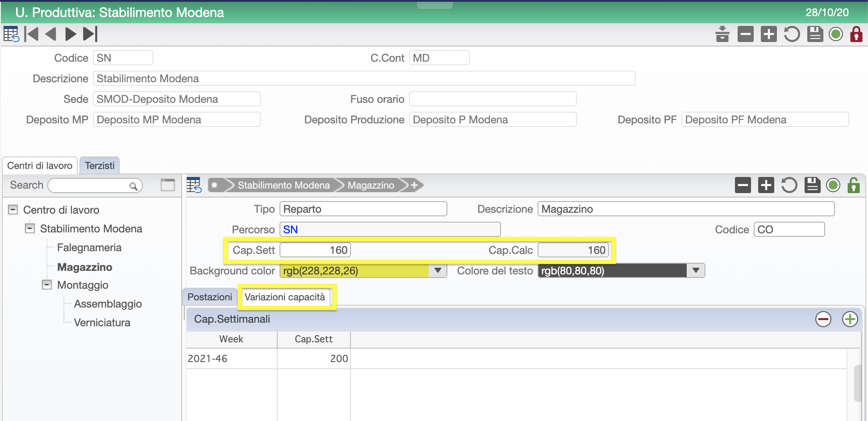Viewport: 868px width, 421px height.
Task: Add work center with panel plus icon
Action: (x=766, y=185)
